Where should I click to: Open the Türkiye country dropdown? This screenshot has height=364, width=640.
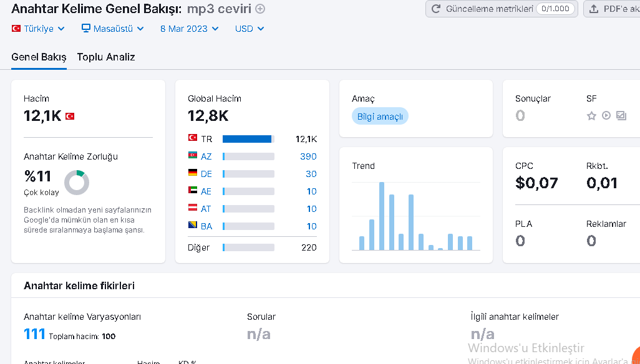pyautogui.click(x=38, y=29)
